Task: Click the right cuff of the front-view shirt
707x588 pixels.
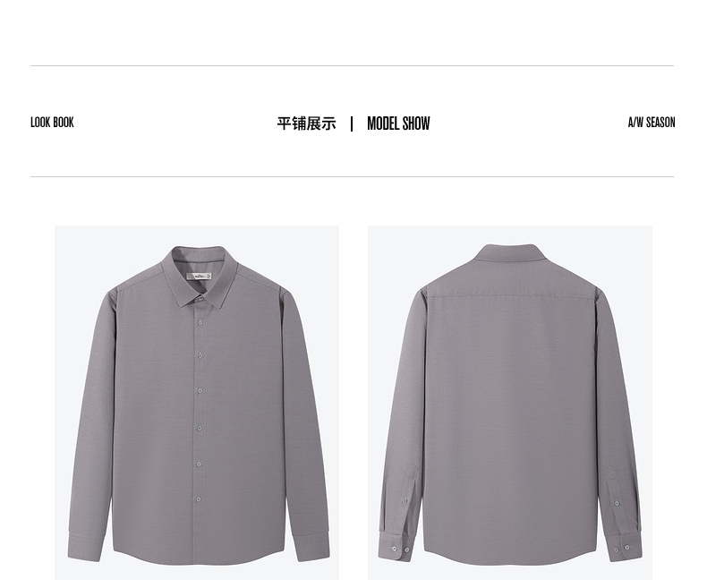Action: point(311,547)
